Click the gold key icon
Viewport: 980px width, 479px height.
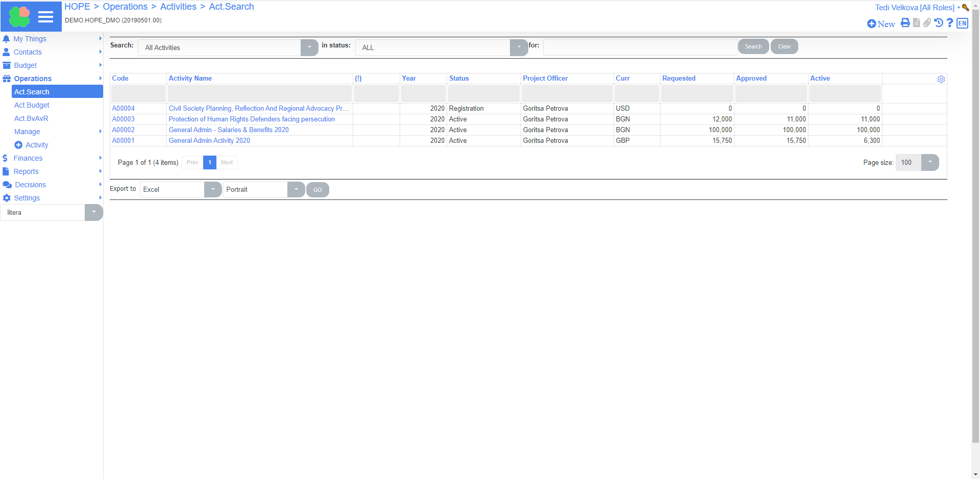(x=965, y=8)
